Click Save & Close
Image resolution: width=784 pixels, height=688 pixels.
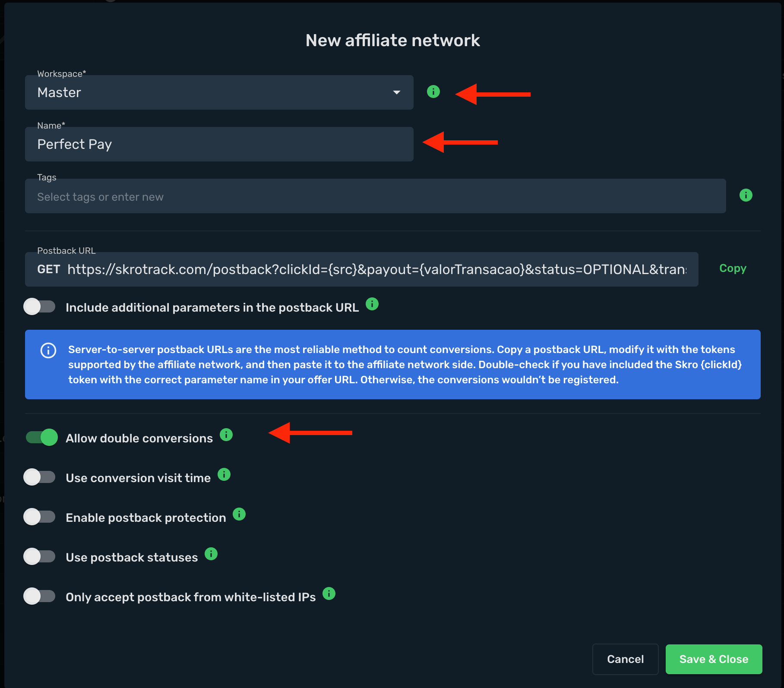click(x=713, y=659)
